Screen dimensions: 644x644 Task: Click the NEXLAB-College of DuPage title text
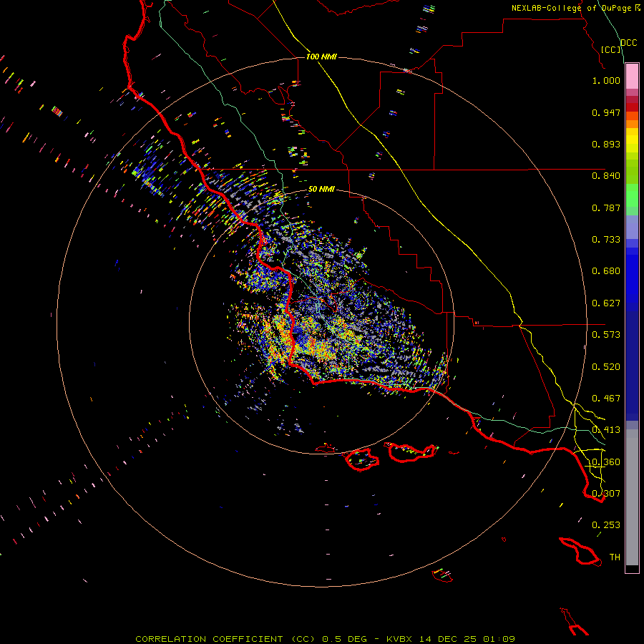pyautogui.click(x=576, y=8)
